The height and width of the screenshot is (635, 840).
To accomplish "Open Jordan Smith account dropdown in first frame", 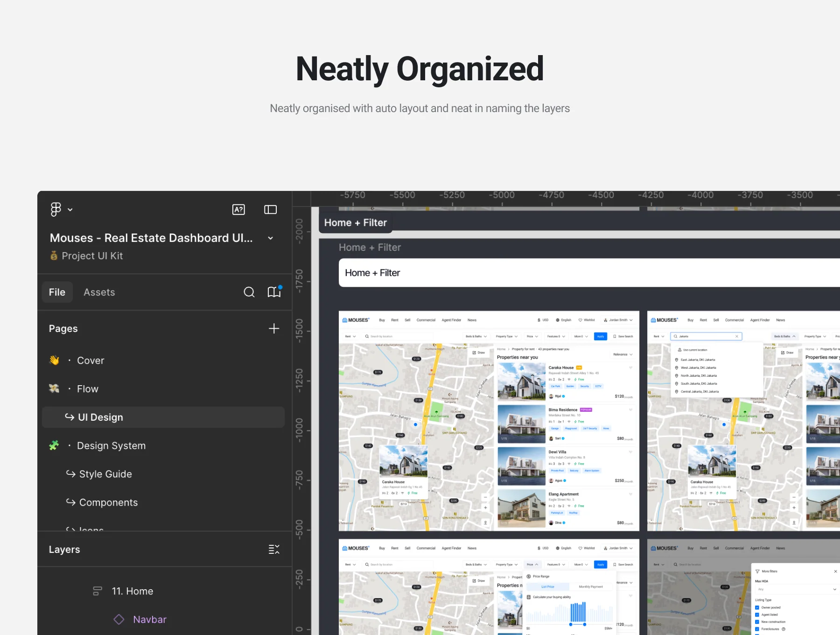I will (618, 320).
